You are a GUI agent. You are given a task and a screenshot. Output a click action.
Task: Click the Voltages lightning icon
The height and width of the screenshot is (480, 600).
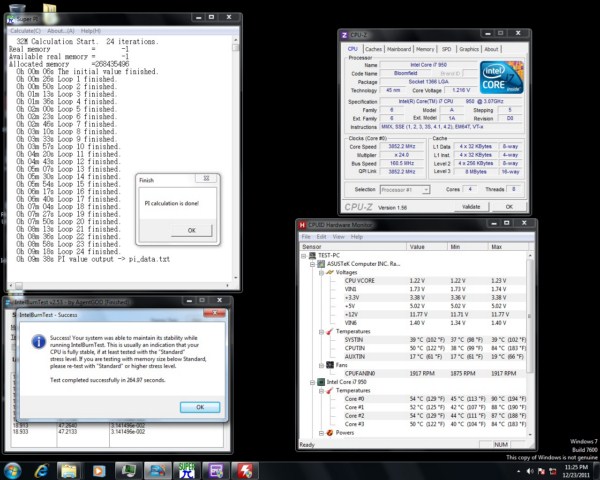pos(329,272)
